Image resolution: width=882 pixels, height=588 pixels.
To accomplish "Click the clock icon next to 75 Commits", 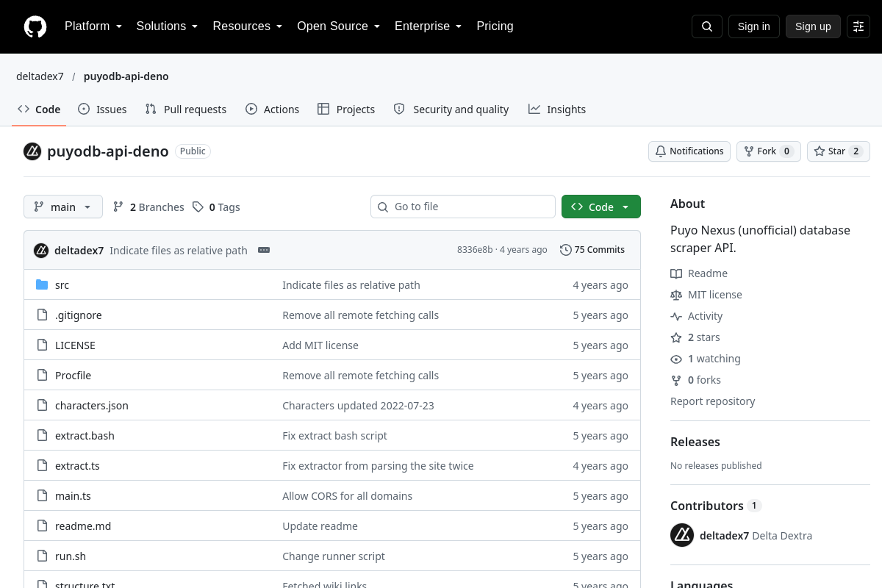I will coord(565,250).
